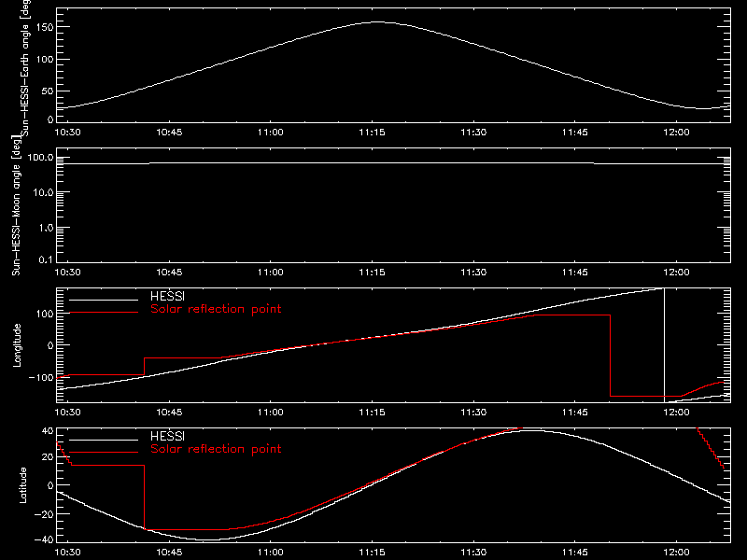
Task: Click red legend line sample in Longitude plot
Action: [104, 313]
